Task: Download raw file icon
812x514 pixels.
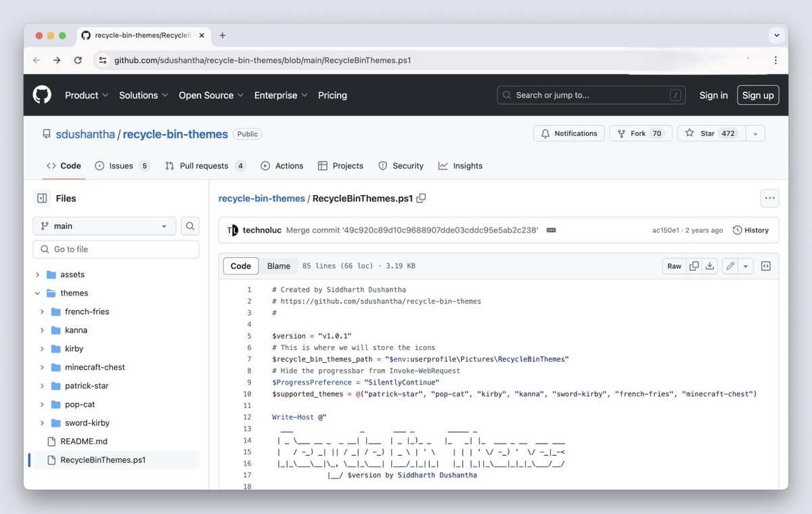Action: (x=710, y=266)
